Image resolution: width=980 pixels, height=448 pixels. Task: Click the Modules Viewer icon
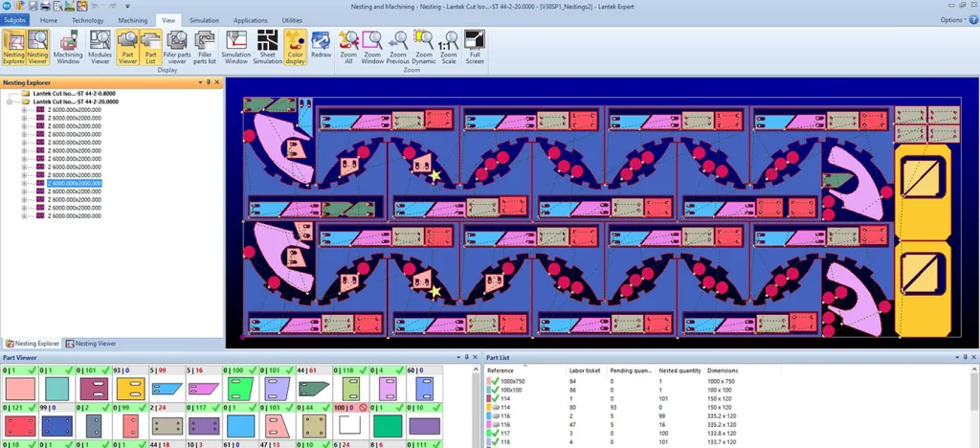point(100,47)
